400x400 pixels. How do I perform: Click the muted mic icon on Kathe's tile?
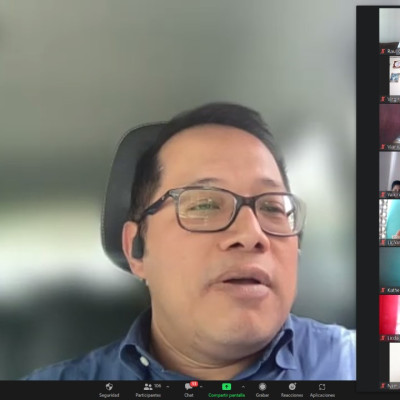pos(383,290)
